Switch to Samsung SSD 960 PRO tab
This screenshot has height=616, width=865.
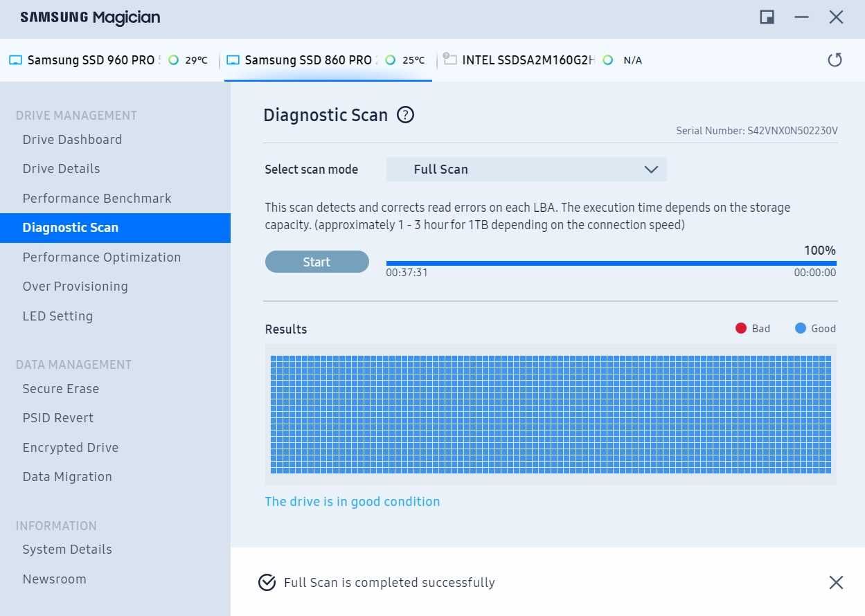111,60
